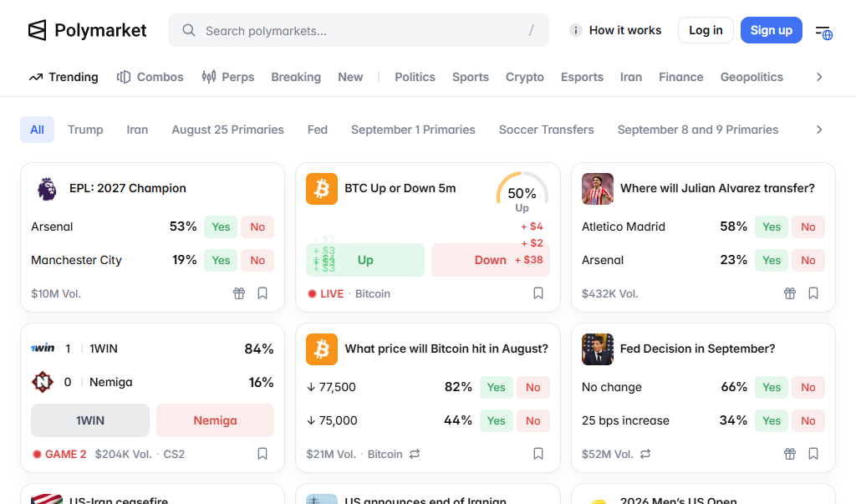Bookmark the Bitcoin August price market
The width and height of the screenshot is (856, 504).
click(538, 454)
